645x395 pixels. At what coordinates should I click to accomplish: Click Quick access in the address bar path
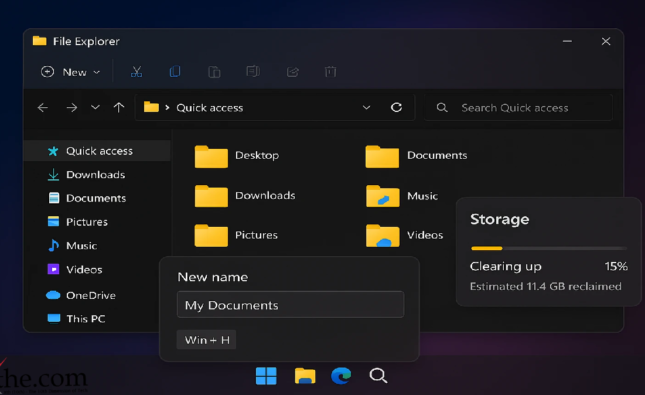(x=210, y=108)
